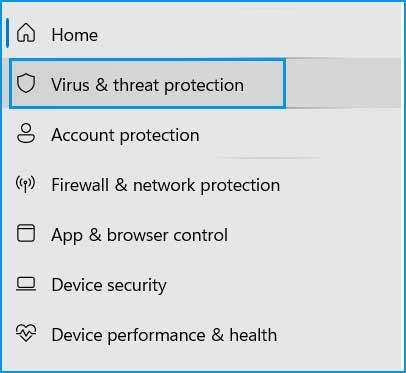Viewport: 406px width, 373px height.
Task: Click the heart pulse health icon
Action: coord(26,333)
